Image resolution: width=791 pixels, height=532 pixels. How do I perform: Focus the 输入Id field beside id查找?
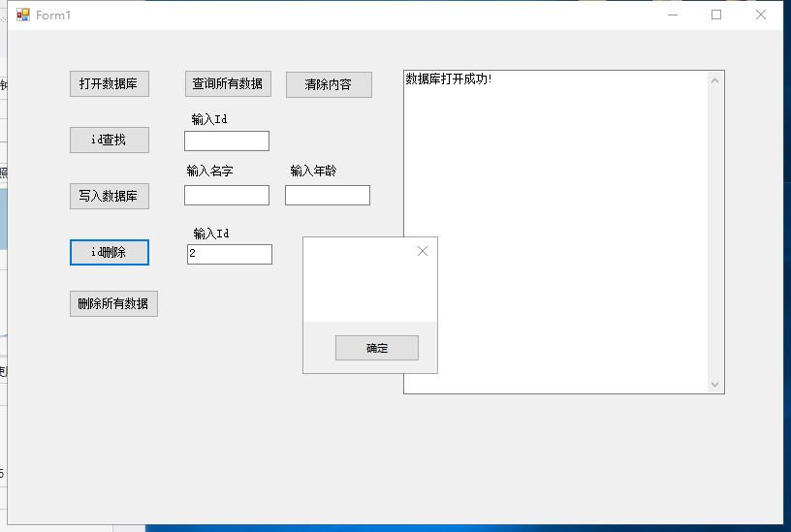tap(226, 141)
